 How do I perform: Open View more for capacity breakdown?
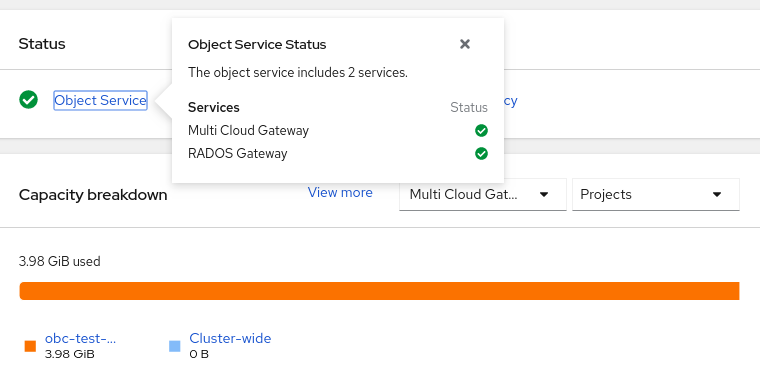click(x=340, y=192)
